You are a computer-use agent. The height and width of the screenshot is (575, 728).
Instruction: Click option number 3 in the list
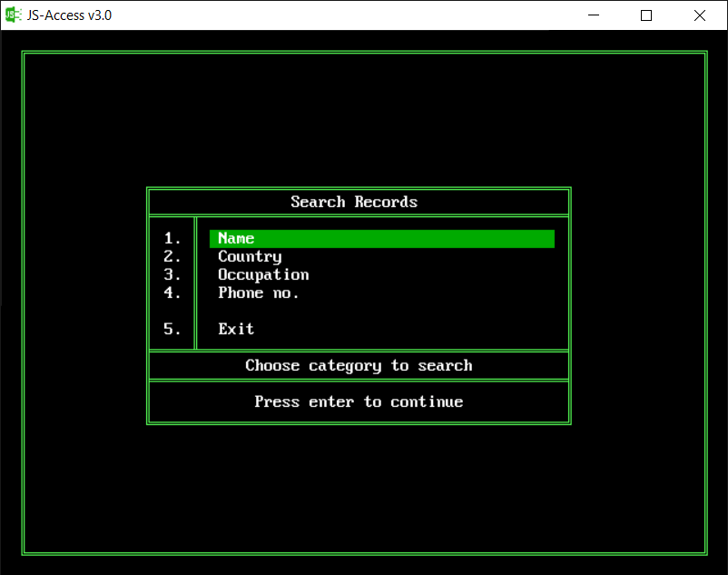[172, 274]
